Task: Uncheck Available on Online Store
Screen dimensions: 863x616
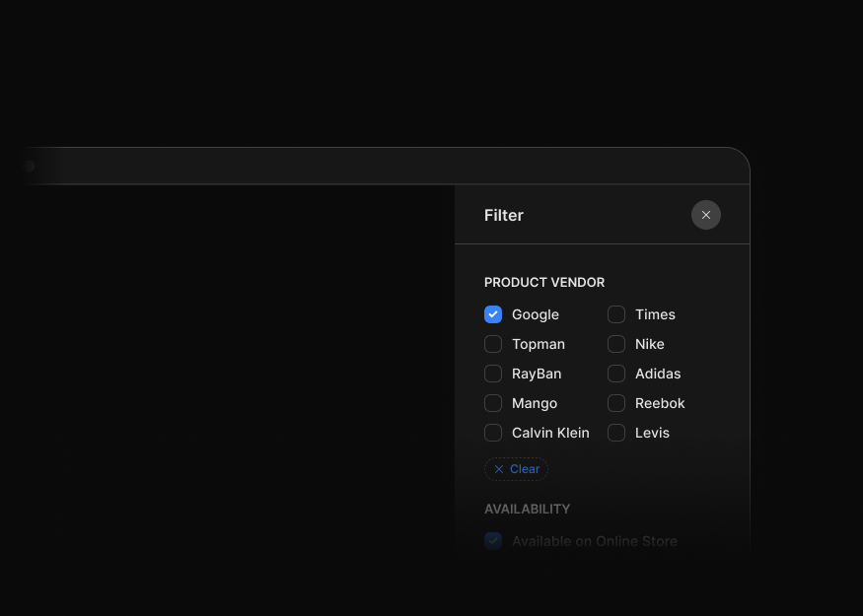Action: [493, 541]
